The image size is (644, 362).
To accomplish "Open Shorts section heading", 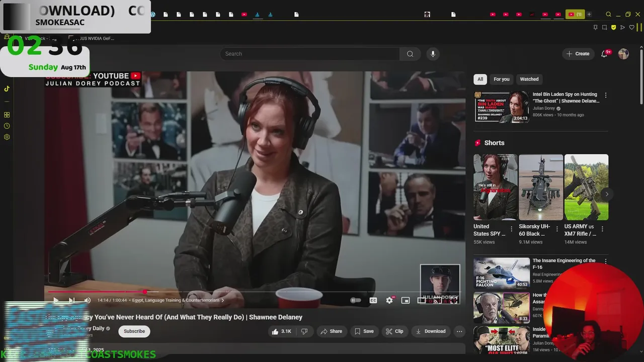I will click(494, 143).
